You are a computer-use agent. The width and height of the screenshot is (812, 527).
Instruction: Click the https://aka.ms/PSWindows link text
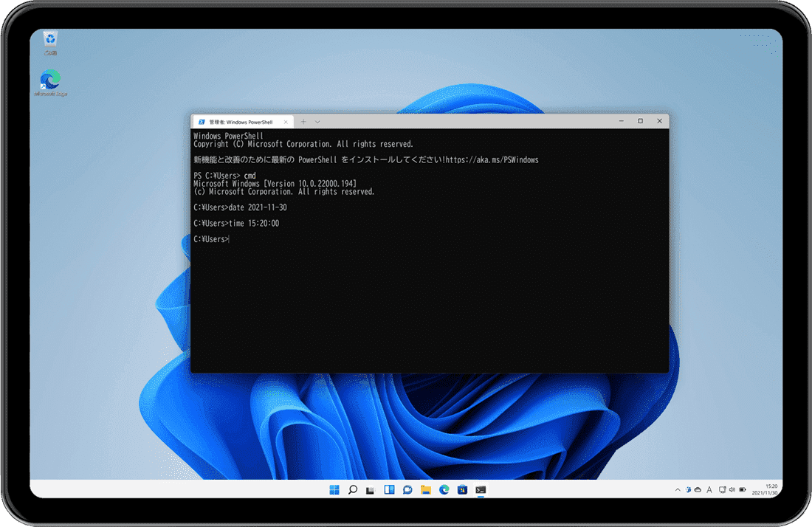(x=492, y=160)
